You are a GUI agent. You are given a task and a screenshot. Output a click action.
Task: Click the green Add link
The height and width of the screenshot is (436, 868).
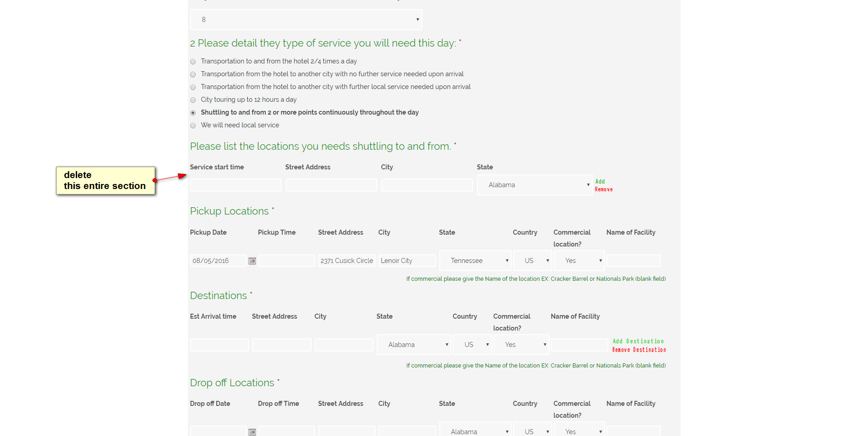600,182
